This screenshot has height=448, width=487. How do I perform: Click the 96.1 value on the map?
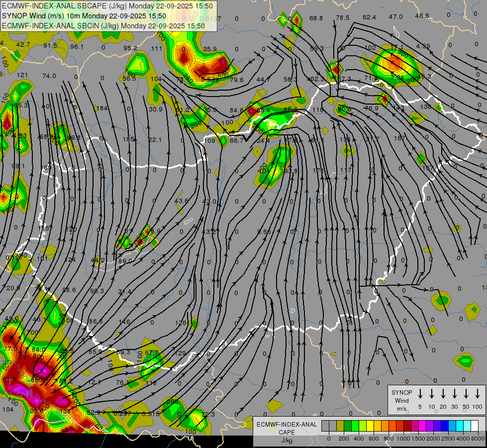pos(77,47)
